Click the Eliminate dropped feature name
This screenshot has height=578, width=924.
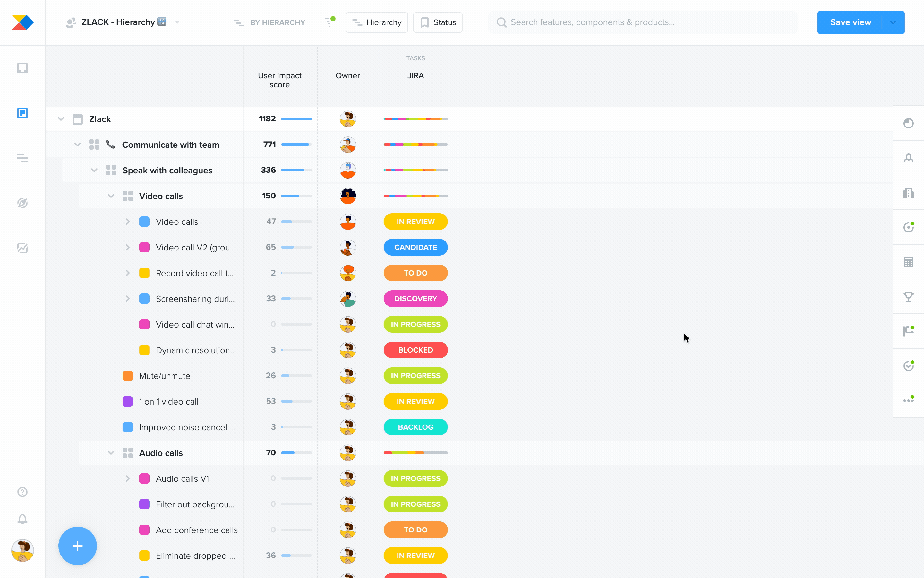(195, 556)
